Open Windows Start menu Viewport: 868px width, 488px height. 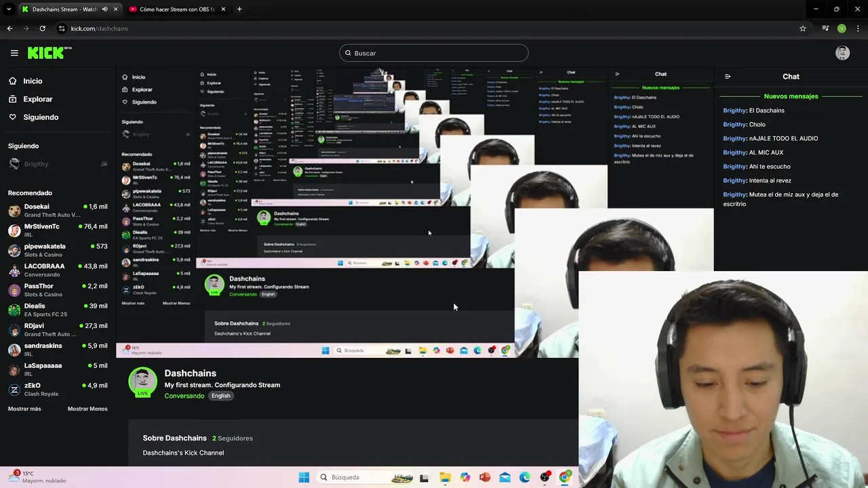(304, 477)
